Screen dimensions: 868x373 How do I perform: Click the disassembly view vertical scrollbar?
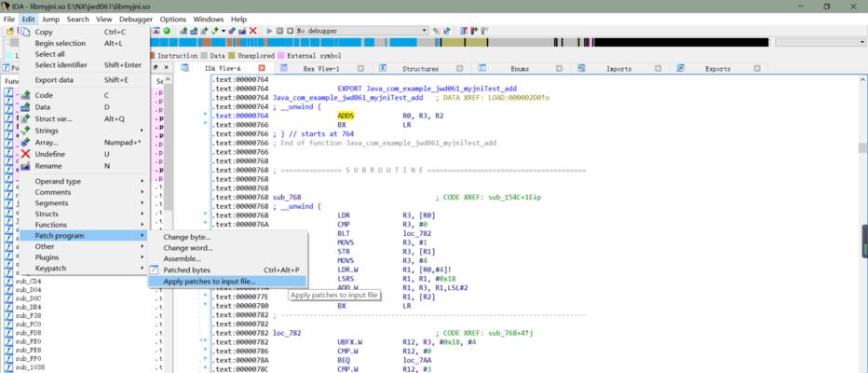pos(861,225)
